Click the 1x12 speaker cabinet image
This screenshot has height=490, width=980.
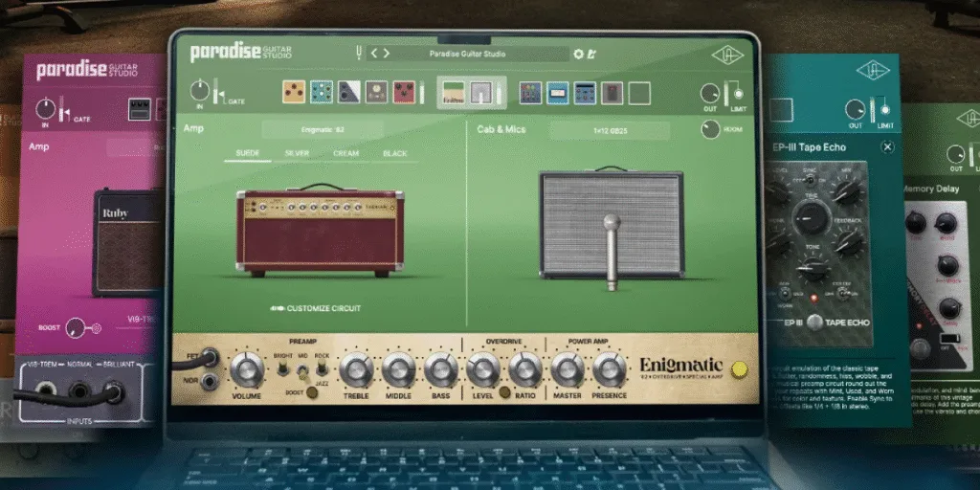[612, 224]
